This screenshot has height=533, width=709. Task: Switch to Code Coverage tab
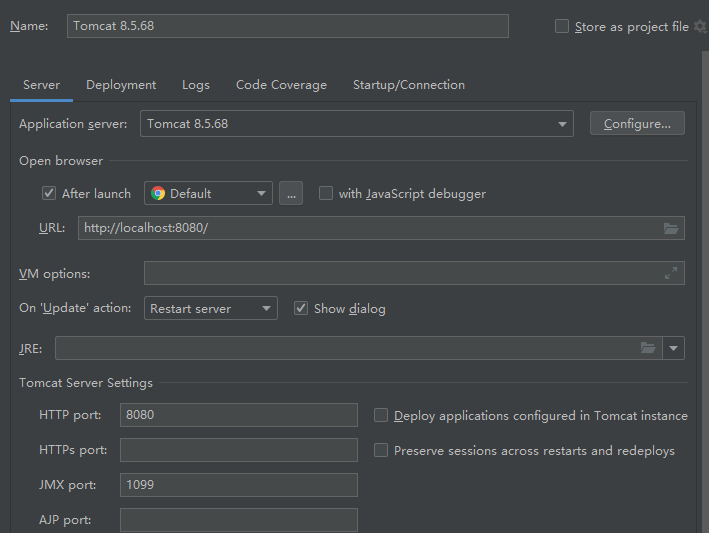(x=281, y=85)
